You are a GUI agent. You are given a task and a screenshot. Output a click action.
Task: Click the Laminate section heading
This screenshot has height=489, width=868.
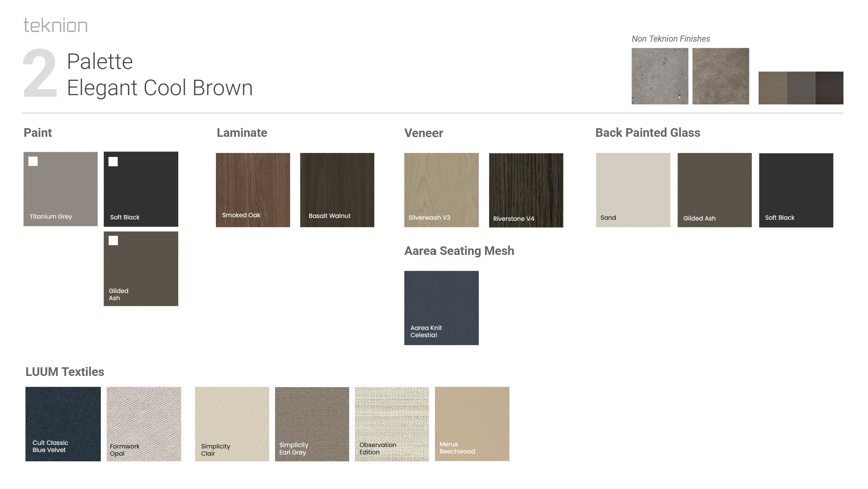242,133
